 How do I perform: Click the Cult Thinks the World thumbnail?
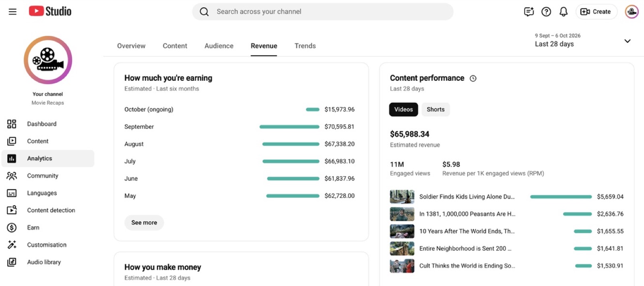coord(402,266)
